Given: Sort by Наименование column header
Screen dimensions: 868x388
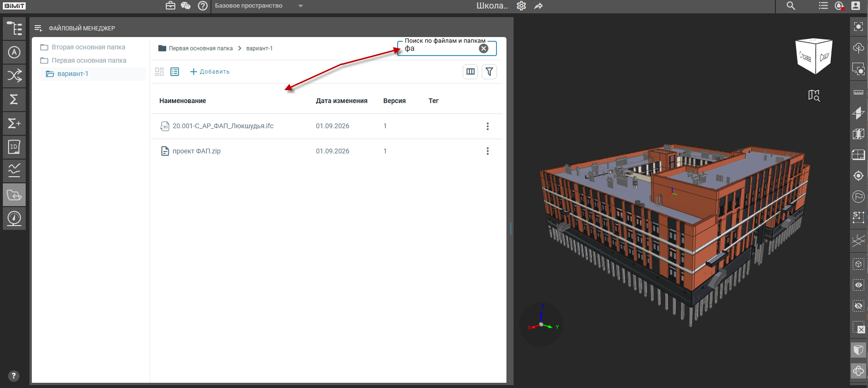Looking at the screenshot, I should click(182, 101).
